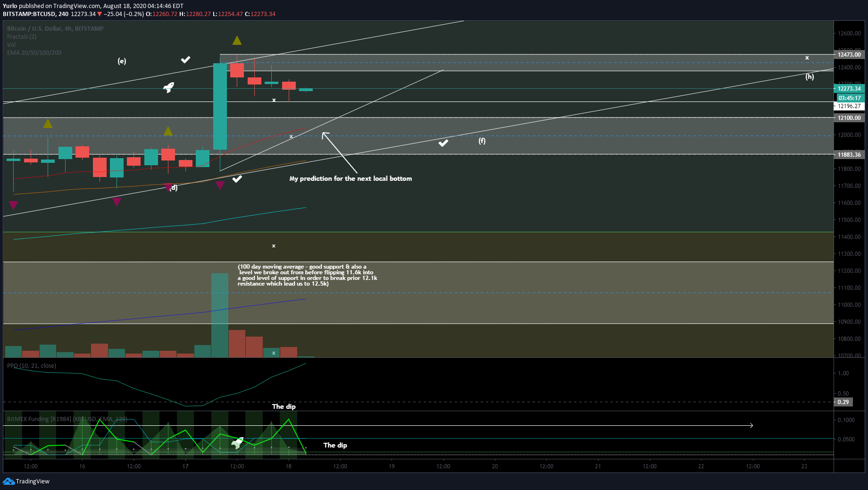Select the PPO (10, 21, close) legend
The height and width of the screenshot is (490, 868).
pyautogui.click(x=32, y=365)
